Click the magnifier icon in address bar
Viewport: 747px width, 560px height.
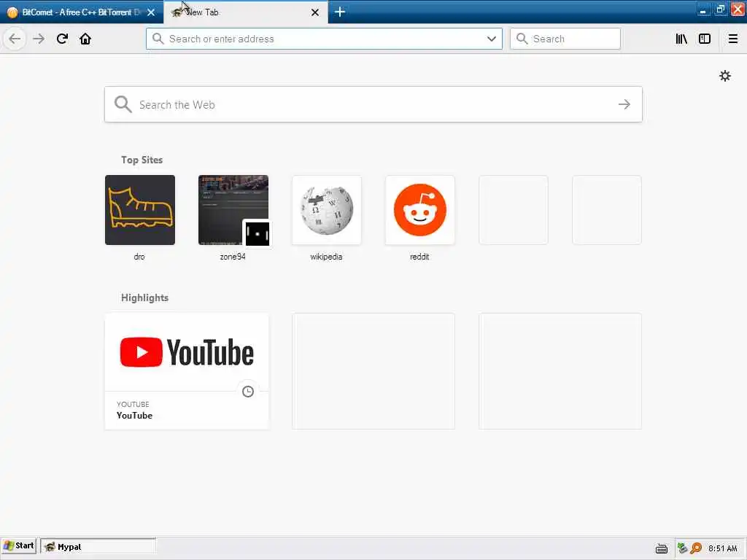tap(158, 39)
